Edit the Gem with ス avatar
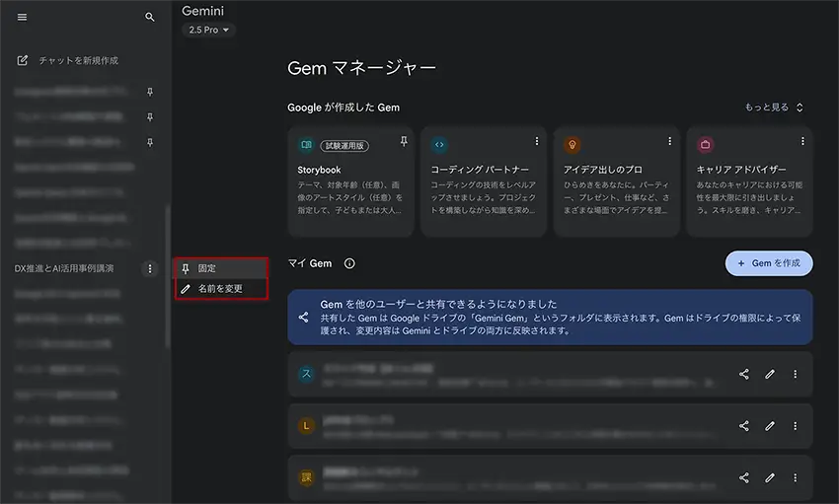 coord(770,374)
